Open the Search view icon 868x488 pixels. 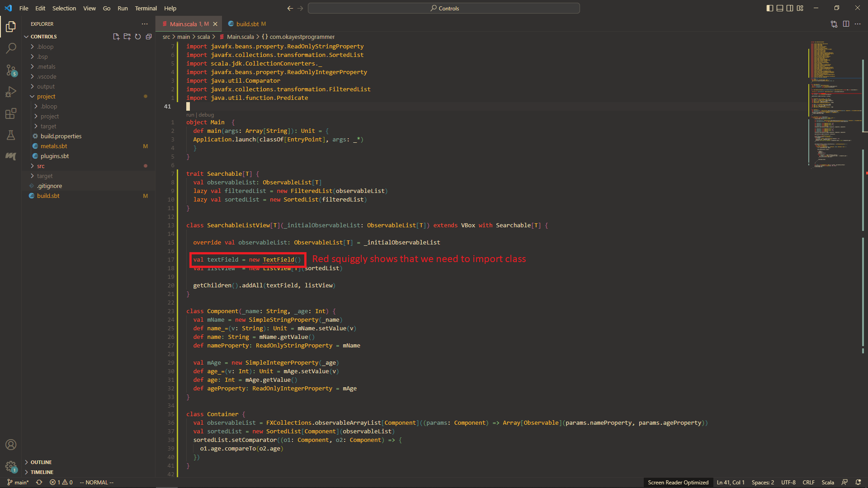(11, 48)
